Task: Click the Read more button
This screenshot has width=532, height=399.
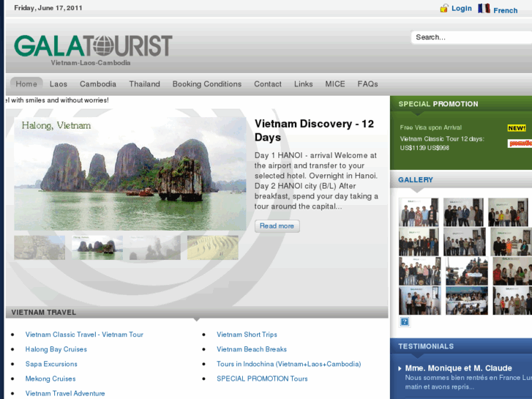Action: coord(277,225)
